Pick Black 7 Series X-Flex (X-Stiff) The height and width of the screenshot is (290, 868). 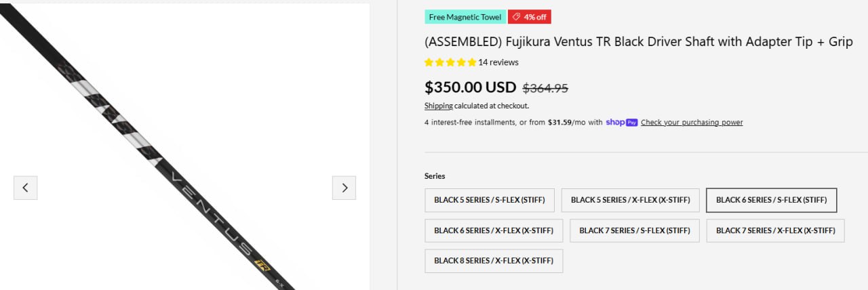point(775,230)
